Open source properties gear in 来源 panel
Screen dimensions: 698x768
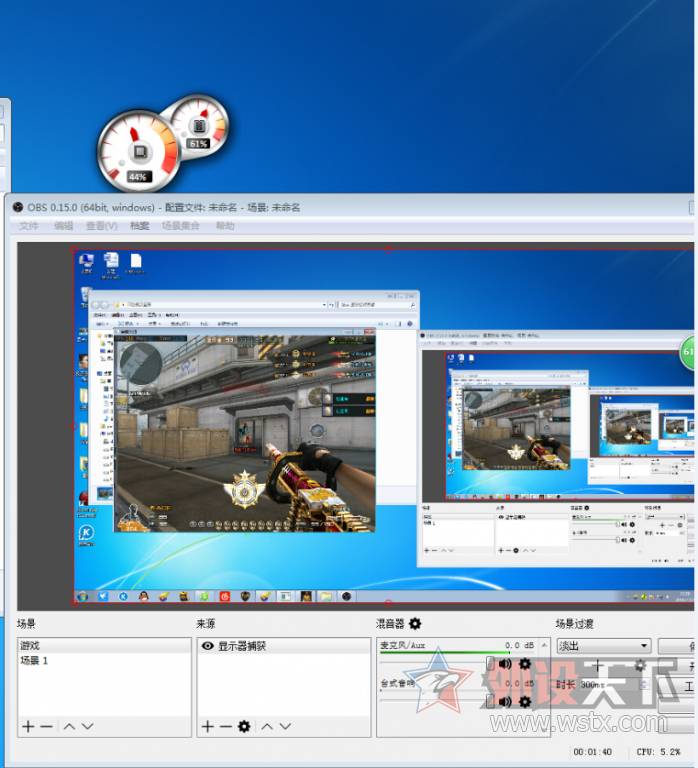244,726
